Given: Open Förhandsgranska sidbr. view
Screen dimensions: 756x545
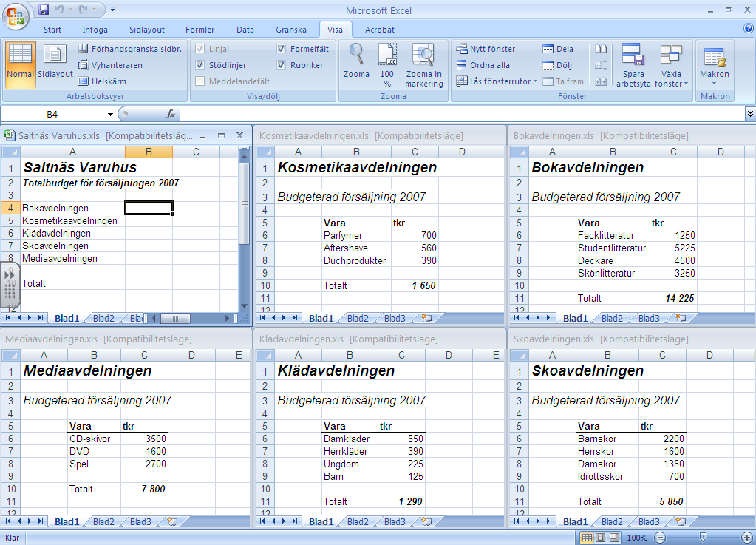Looking at the screenshot, I should click(x=130, y=49).
